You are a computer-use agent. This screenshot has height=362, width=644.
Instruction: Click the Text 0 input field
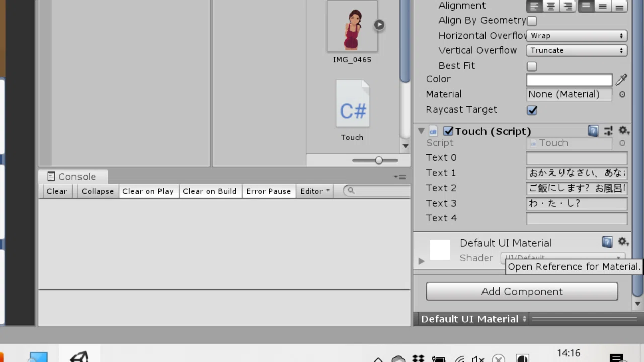[x=577, y=158]
